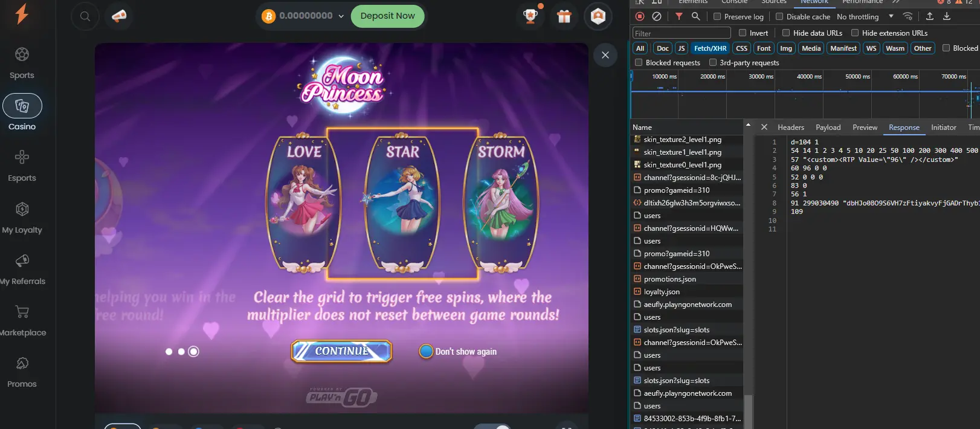Open the No throttling dropdown
Screen dimensions: 980x429
[x=865, y=16]
